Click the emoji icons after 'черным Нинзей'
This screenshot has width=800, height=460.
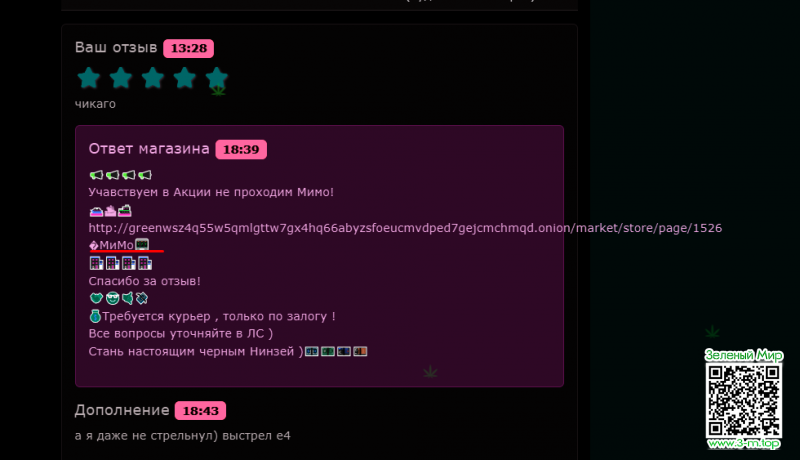coord(336,351)
